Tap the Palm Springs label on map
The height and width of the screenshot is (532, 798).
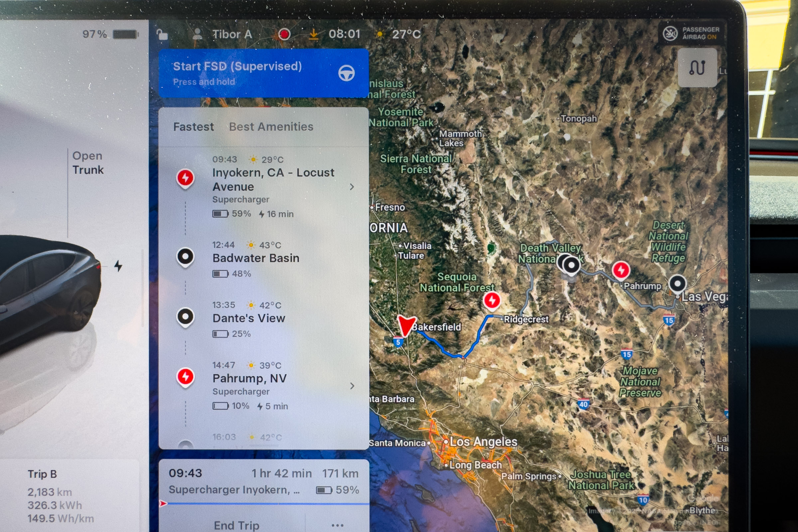pyautogui.click(x=529, y=476)
